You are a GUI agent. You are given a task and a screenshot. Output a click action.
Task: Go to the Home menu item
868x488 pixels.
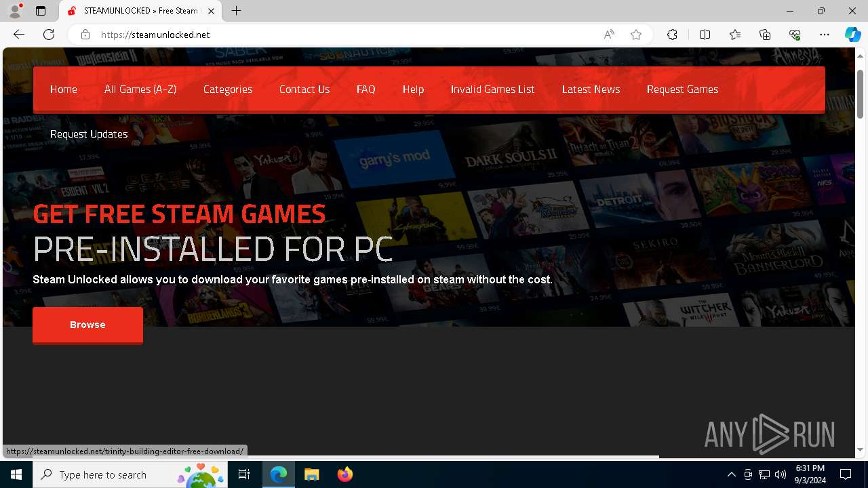click(64, 89)
